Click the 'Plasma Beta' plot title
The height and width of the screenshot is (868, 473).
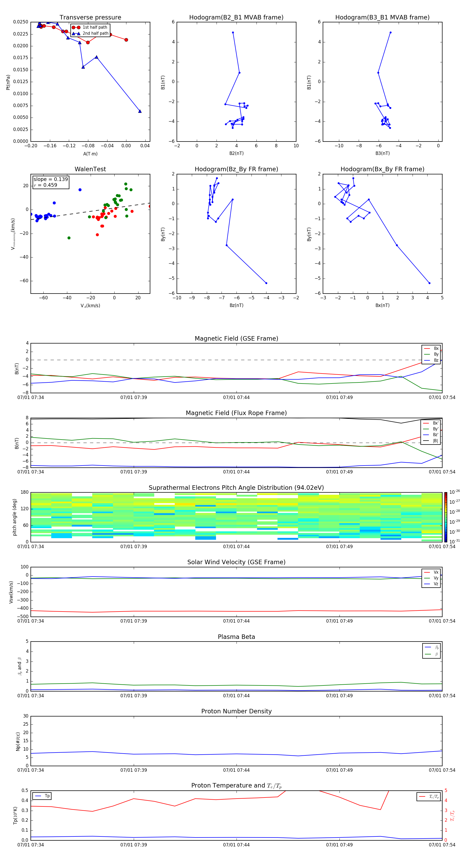point(236,637)
